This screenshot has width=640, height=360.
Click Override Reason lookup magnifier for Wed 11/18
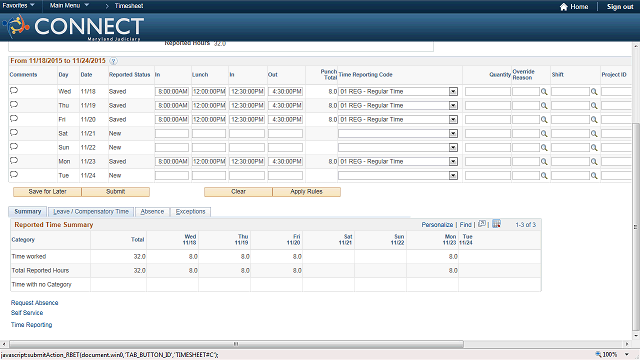point(544,92)
